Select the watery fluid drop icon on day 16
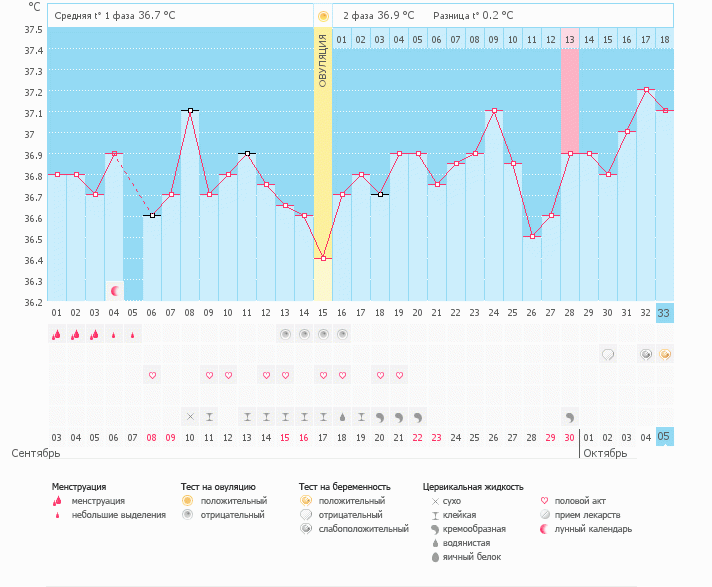712x587 pixels. pyautogui.click(x=342, y=416)
